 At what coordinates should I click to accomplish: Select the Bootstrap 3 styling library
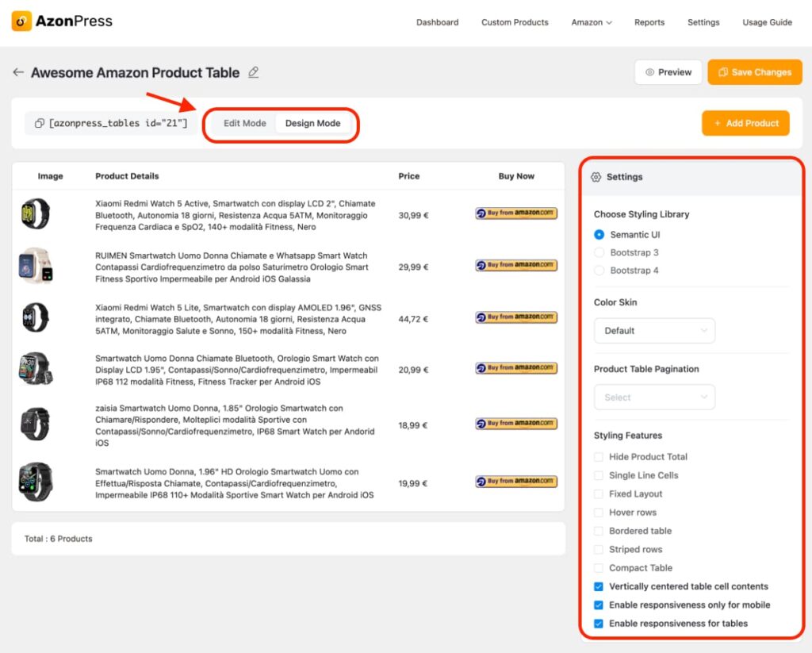coord(599,252)
